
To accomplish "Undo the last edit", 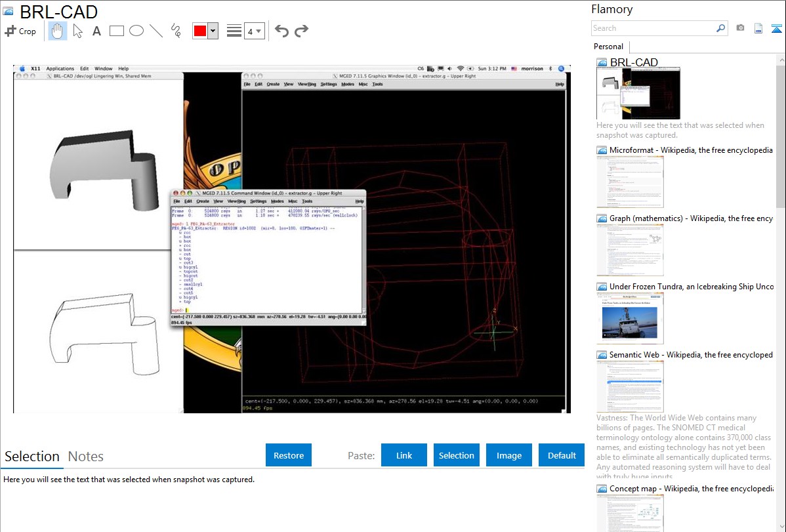I will tap(281, 31).
